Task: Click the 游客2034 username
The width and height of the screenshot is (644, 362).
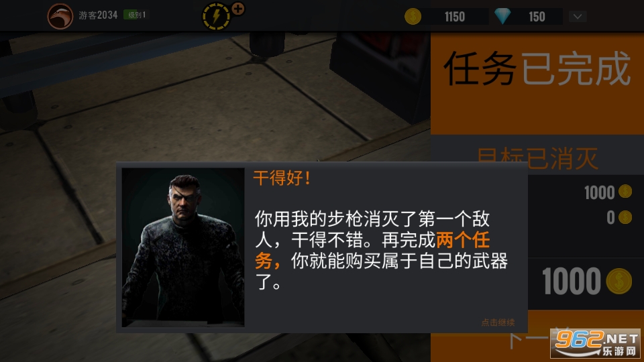Action: tap(98, 15)
